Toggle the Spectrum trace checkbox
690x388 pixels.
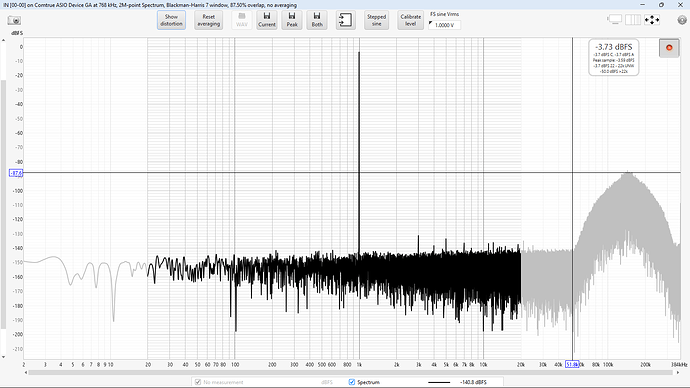(x=352, y=382)
